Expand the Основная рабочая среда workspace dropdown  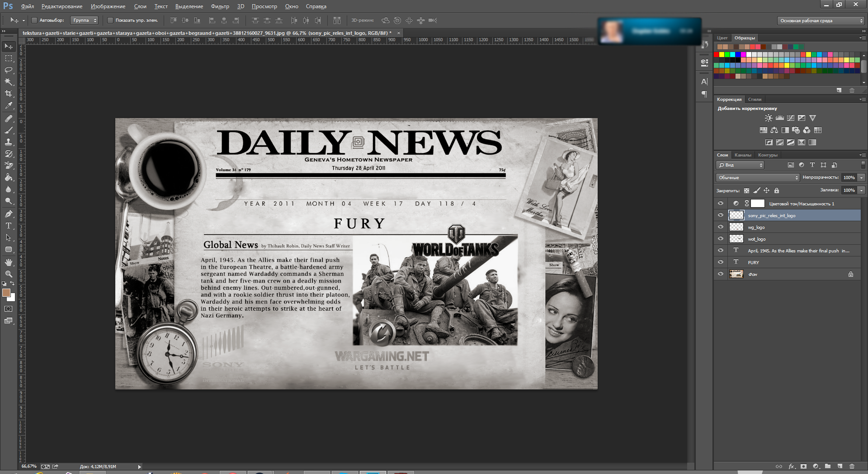(821, 21)
